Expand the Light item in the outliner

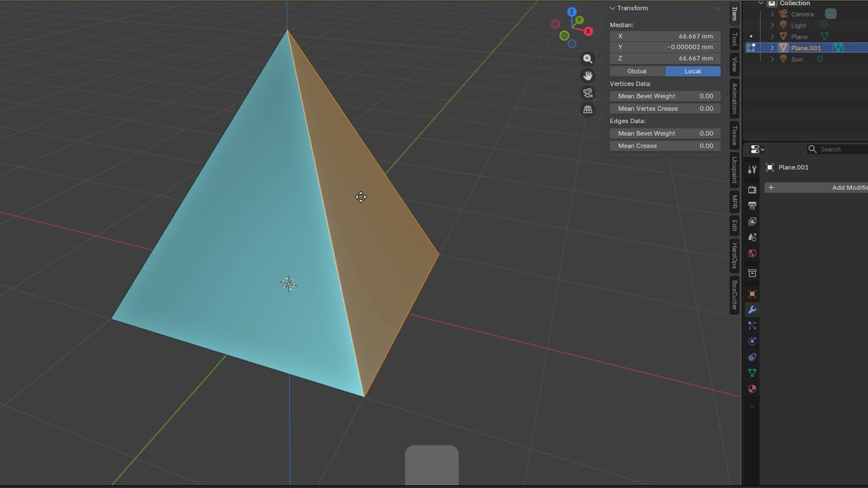[772, 25]
